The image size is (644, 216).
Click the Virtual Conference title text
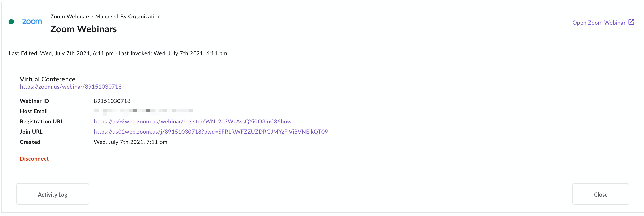(x=48, y=79)
